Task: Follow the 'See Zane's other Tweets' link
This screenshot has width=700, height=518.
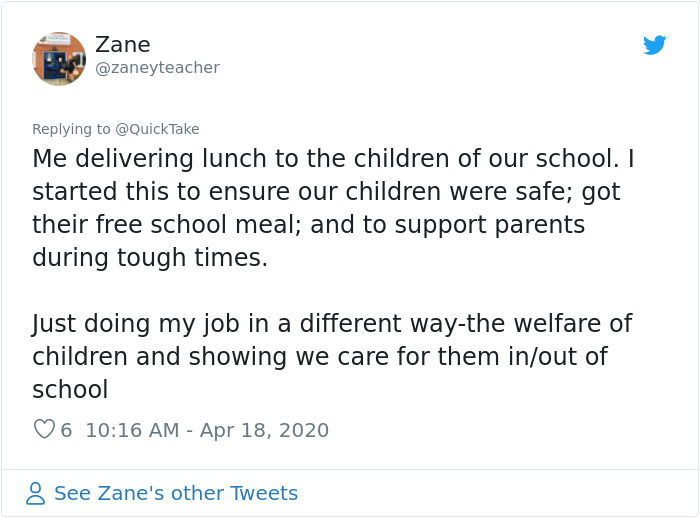Action: pos(176,493)
